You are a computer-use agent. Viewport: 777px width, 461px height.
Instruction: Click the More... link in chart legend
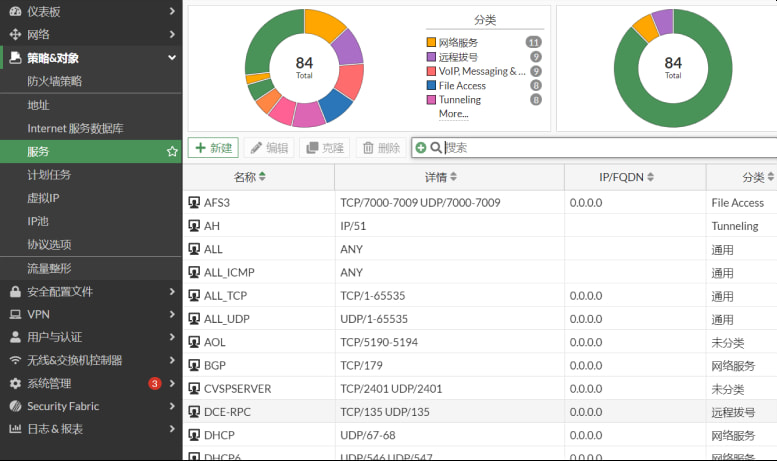pyautogui.click(x=453, y=114)
